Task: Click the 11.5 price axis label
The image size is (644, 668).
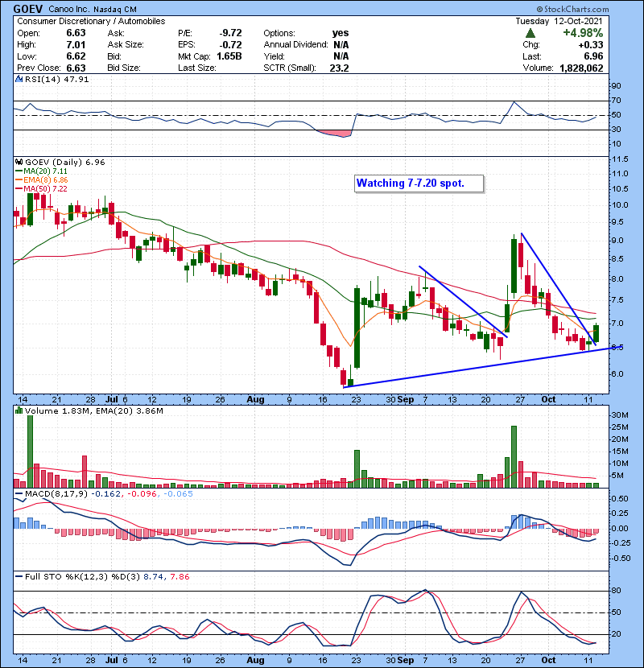Action: point(619,159)
